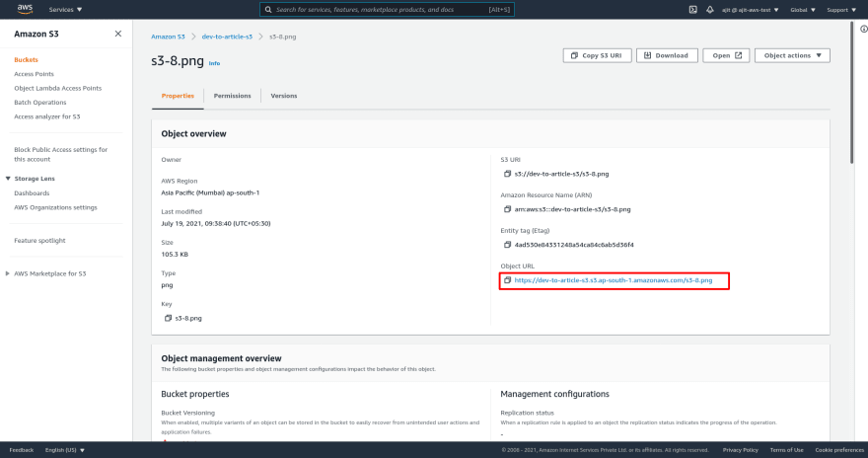The image size is (868, 458).
Task: Open Access Points in sidebar
Action: (x=34, y=74)
